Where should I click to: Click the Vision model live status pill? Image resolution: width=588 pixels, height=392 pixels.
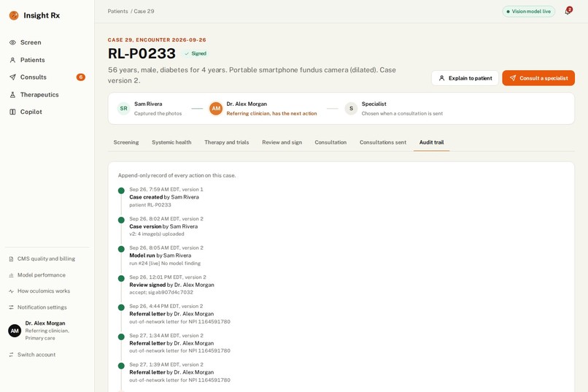[529, 11]
